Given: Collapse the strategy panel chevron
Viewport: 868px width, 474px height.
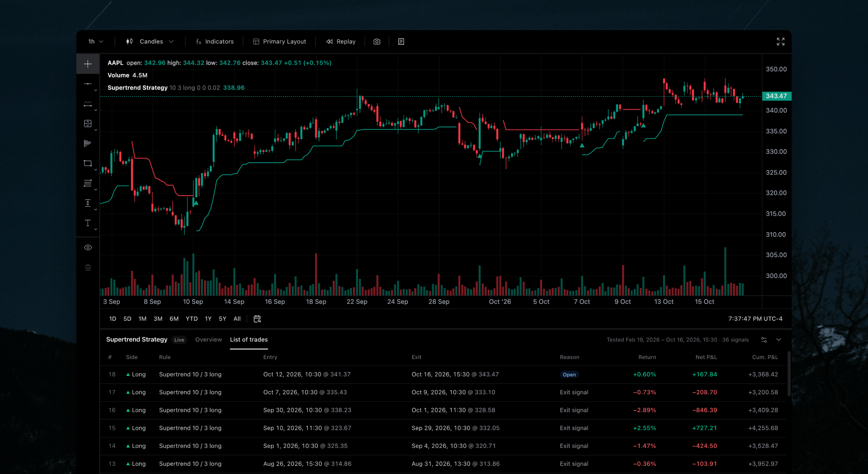Looking at the screenshot, I should pyautogui.click(x=779, y=340).
